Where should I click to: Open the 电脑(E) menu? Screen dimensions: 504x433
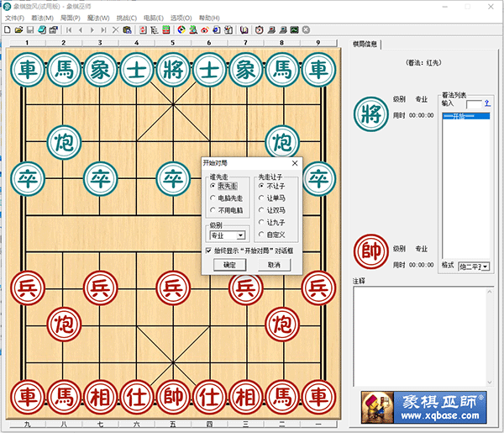tap(154, 18)
